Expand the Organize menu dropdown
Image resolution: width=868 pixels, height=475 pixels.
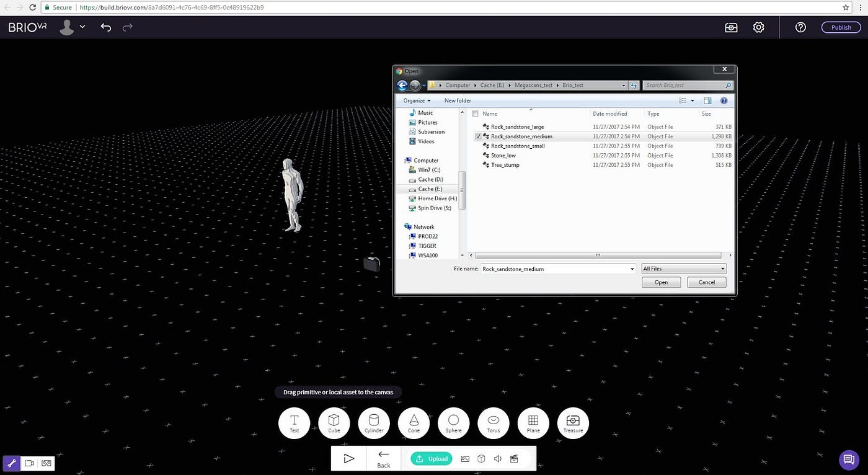[x=417, y=100]
